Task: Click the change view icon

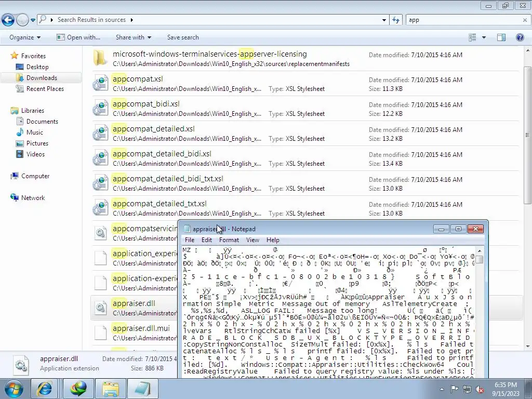Action: pyautogui.click(x=472, y=37)
